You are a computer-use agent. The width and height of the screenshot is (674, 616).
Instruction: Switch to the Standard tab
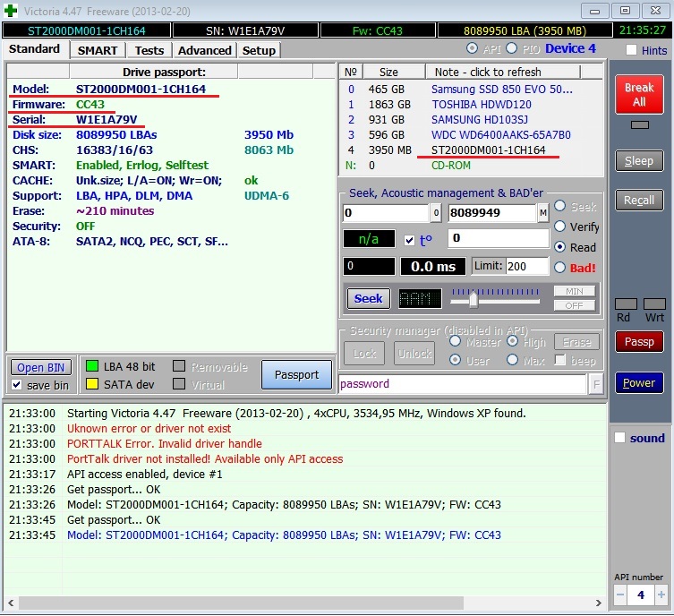[x=34, y=49]
